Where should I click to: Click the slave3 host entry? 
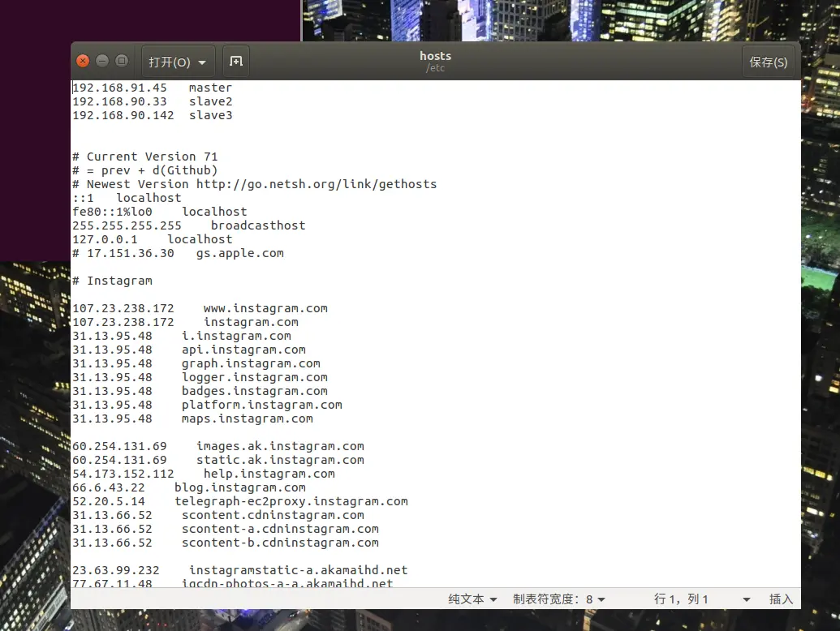152,116
